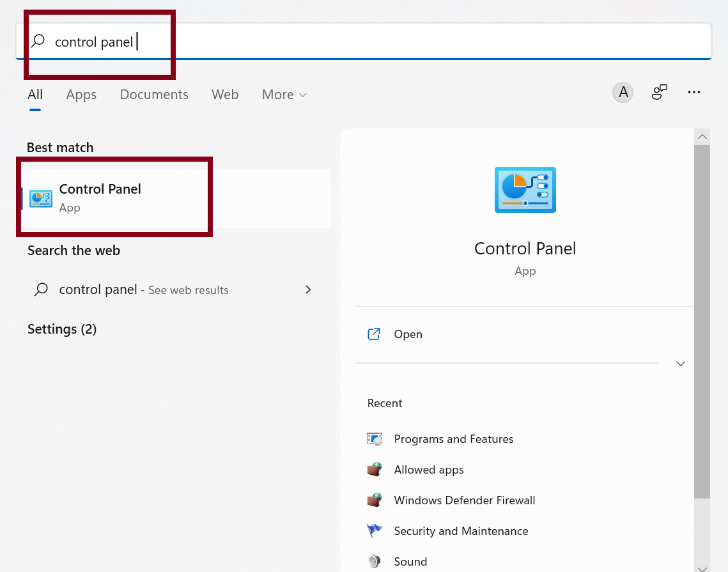Click the Open external-link icon
The height and width of the screenshot is (572, 728).
click(x=374, y=334)
